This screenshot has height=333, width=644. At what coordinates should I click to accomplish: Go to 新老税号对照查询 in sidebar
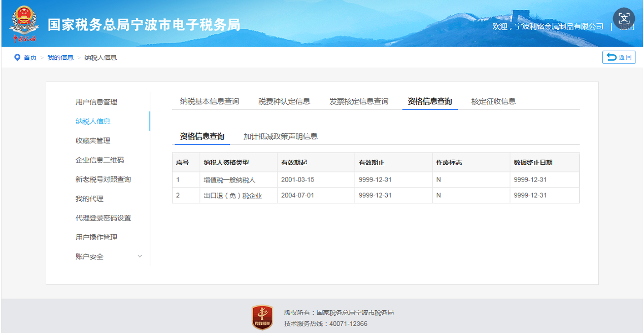tap(103, 179)
